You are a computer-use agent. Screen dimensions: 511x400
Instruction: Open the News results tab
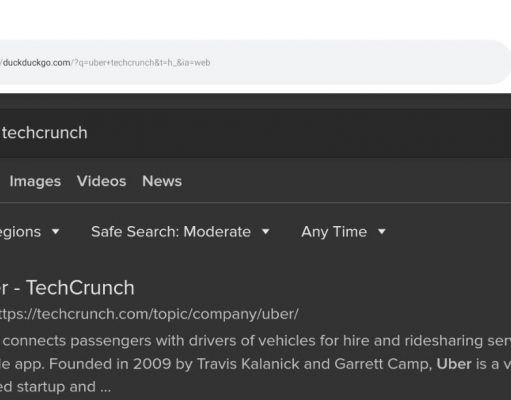(162, 181)
